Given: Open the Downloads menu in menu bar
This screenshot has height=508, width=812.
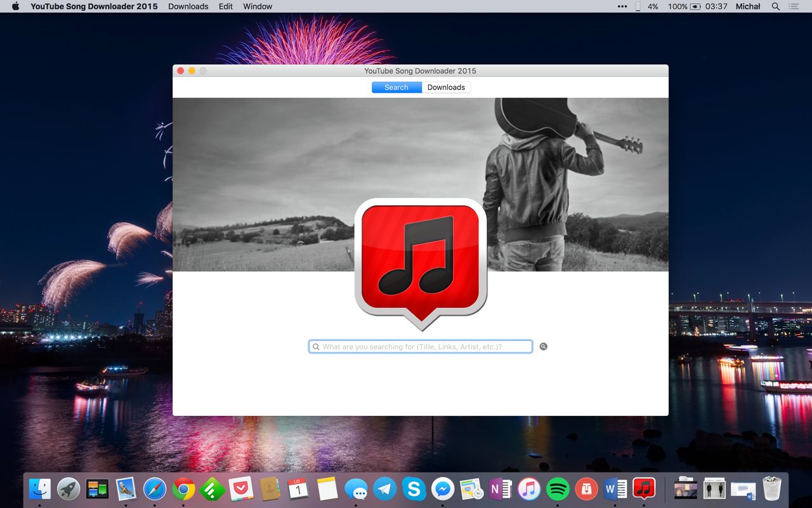Looking at the screenshot, I should pyautogui.click(x=188, y=6).
